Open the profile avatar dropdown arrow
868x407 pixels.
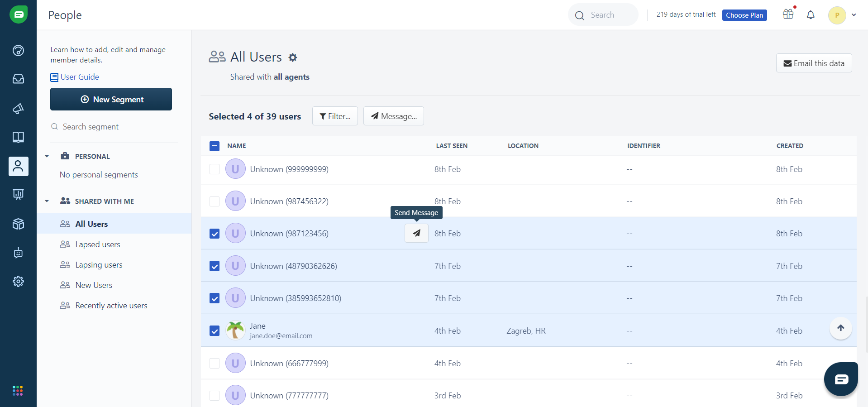pyautogui.click(x=854, y=15)
